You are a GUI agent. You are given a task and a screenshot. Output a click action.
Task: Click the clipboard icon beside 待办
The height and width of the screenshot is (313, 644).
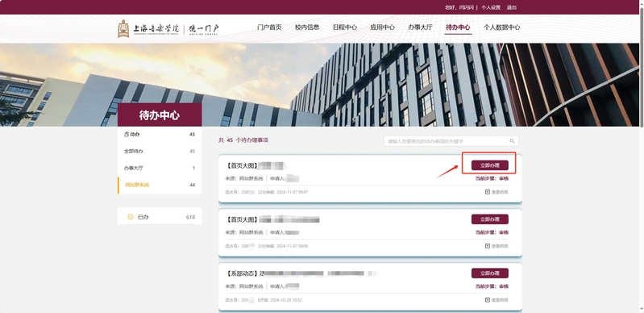[x=127, y=135]
